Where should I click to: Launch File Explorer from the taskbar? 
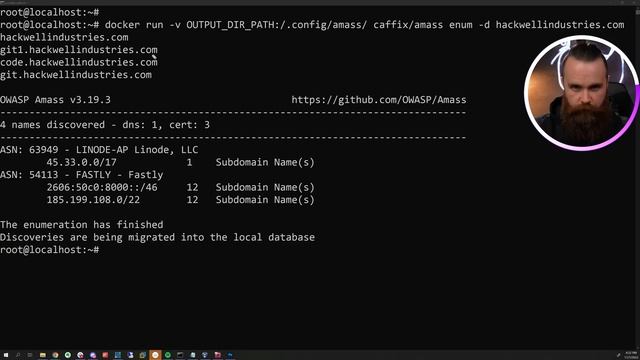coord(43,355)
